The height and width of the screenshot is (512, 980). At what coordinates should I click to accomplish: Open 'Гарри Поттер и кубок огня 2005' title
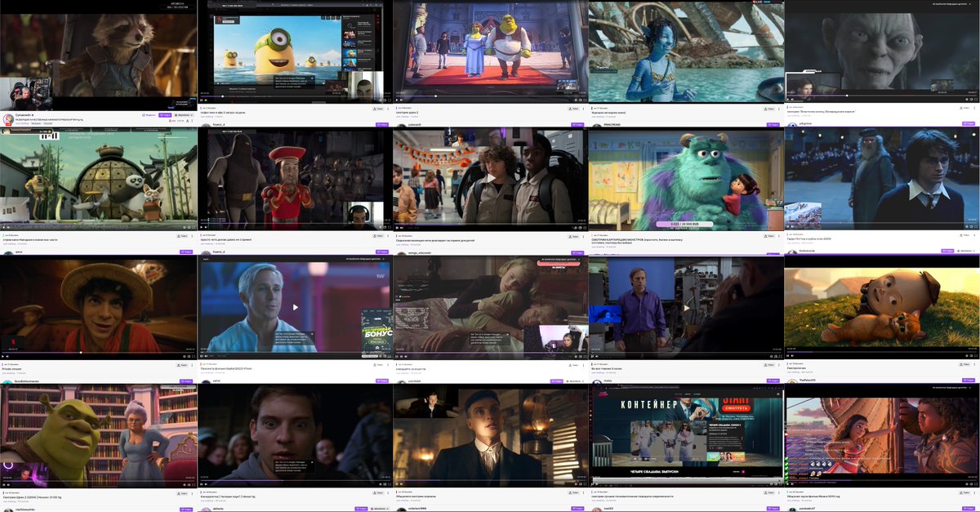809,238
